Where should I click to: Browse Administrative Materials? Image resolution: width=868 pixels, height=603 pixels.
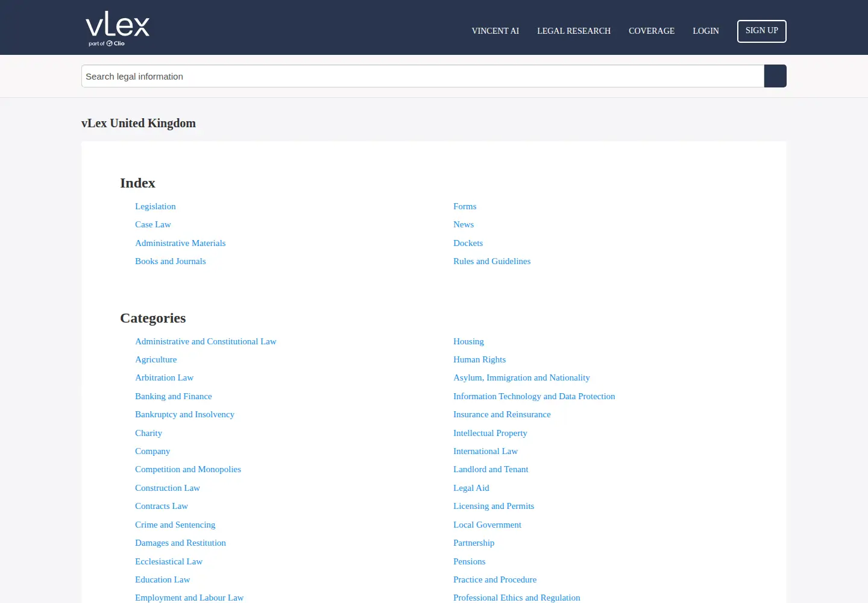180,243
